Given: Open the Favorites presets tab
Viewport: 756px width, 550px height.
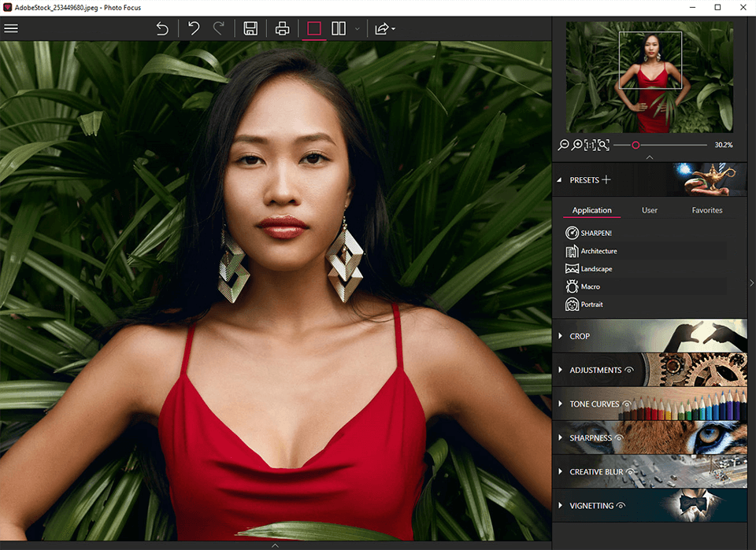Looking at the screenshot, I should click(x=706, y=210).
